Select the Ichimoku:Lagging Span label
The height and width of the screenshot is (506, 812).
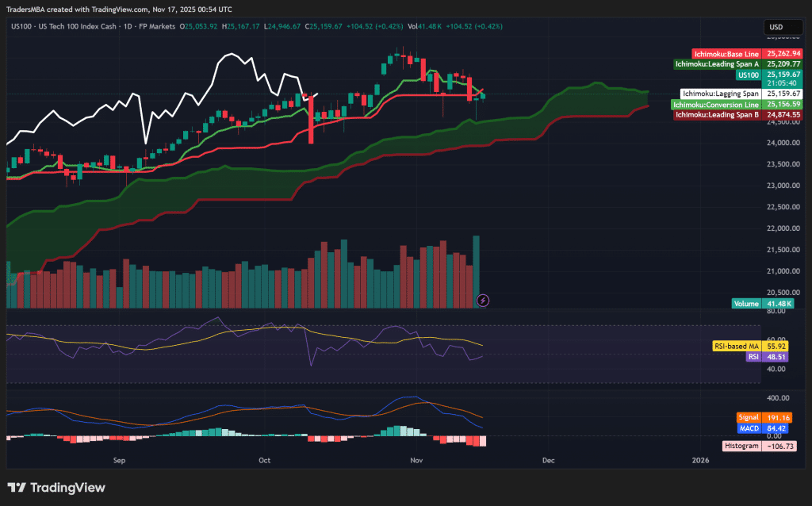point(721,94)
